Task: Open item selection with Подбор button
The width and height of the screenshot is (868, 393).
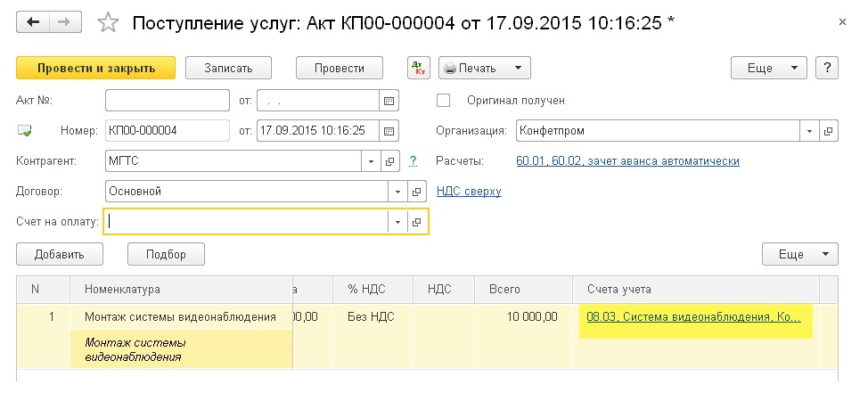Action: tap(166, 254)
